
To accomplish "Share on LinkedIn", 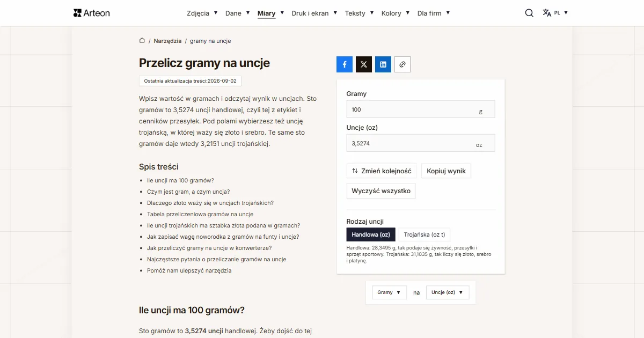I will click(383, 64).
